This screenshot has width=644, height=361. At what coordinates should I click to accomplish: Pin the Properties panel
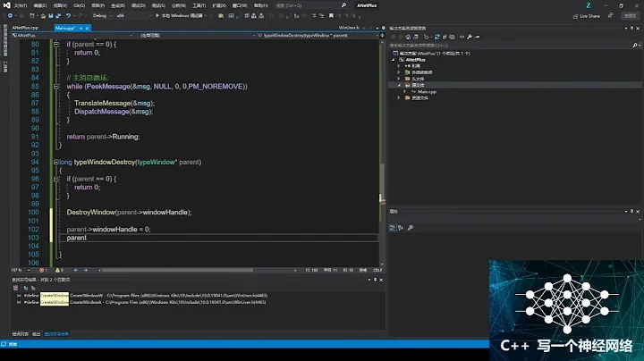[x=631, y=211]
